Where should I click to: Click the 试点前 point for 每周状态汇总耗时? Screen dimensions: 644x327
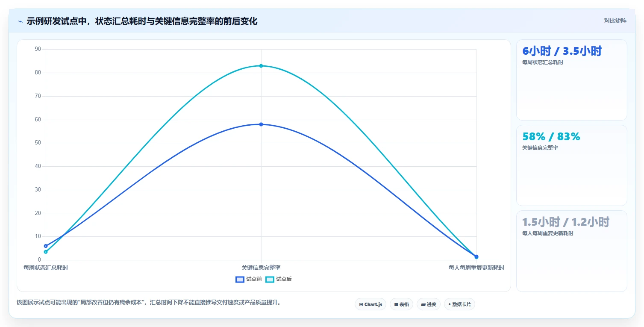click(46, 246)
